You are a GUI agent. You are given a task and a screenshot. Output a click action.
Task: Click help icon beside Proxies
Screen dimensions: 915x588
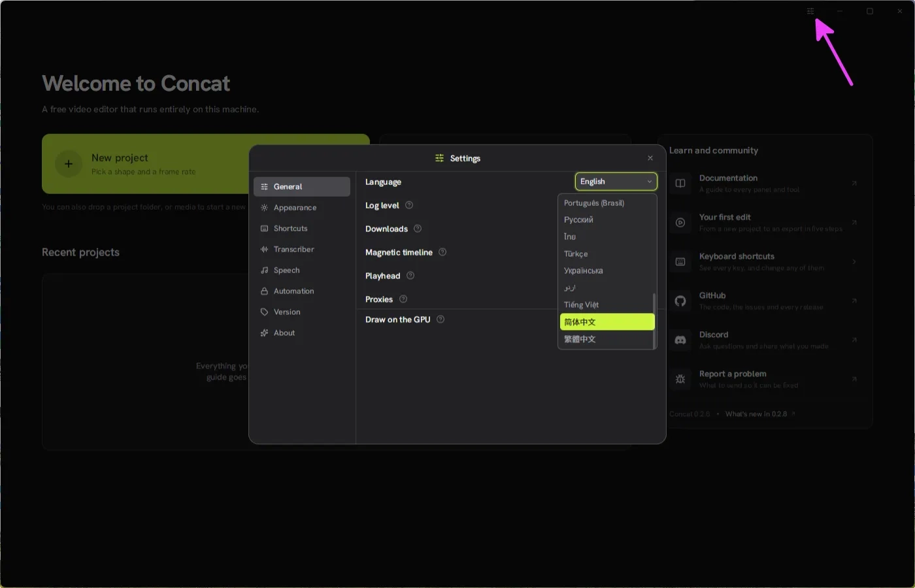403,299
